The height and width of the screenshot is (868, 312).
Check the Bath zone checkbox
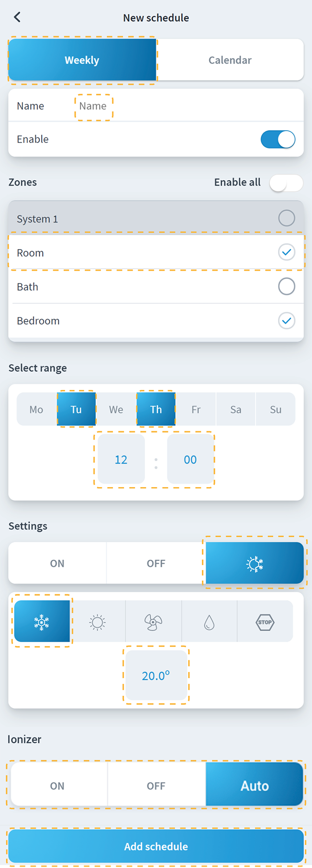[286, 287]
